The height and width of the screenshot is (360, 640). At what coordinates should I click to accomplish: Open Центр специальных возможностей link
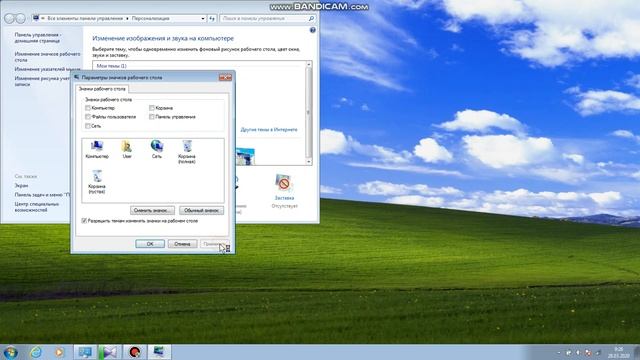(37, 207)
